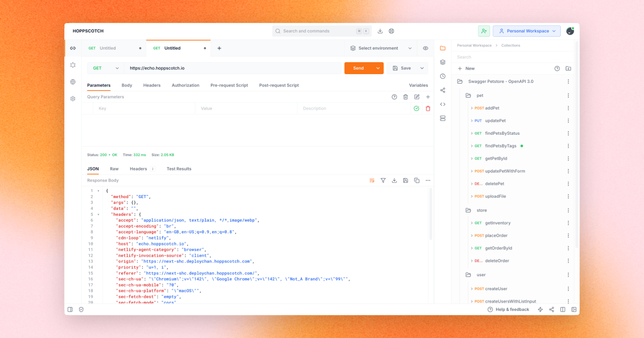Image resolution: width=644 pixels, height=338 pixels.
Task: Copy response body with copy icon
Action: (x=417, y=181)
